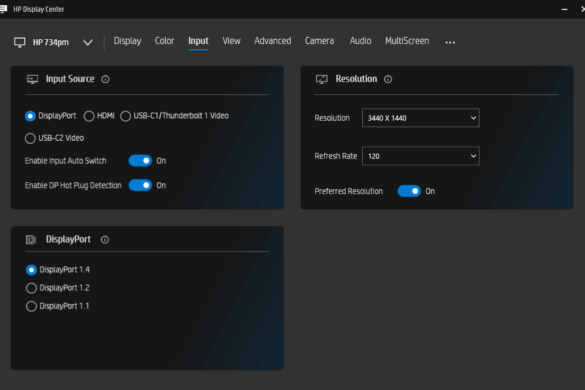Click the Resolution info icon
Image resolution: width=585 pixels, height=390 pixels.
pos(388,79)
